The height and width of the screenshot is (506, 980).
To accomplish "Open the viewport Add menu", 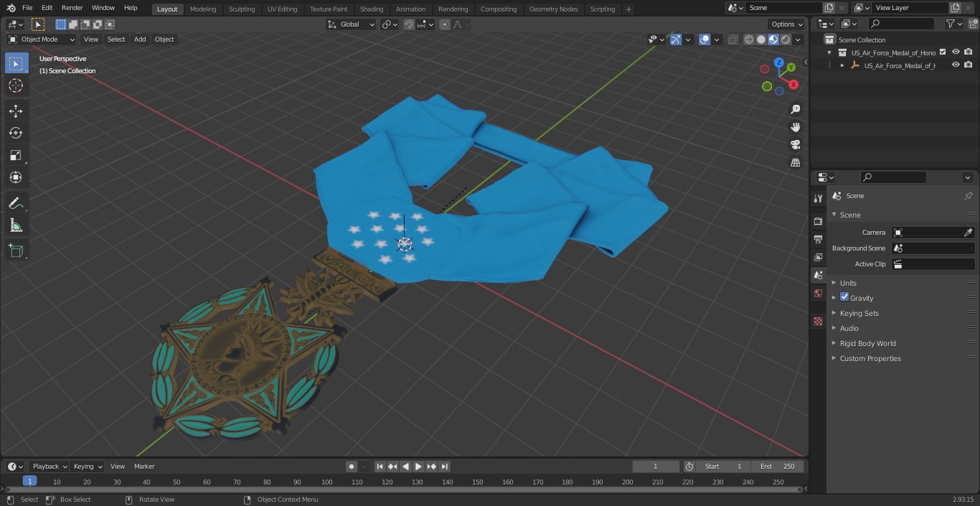I will [x=140, y=39].
